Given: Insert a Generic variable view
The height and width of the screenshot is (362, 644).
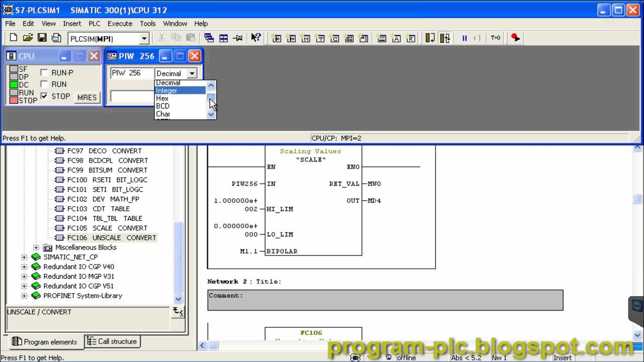Looking at the screenshot, I should pos(349,38).
